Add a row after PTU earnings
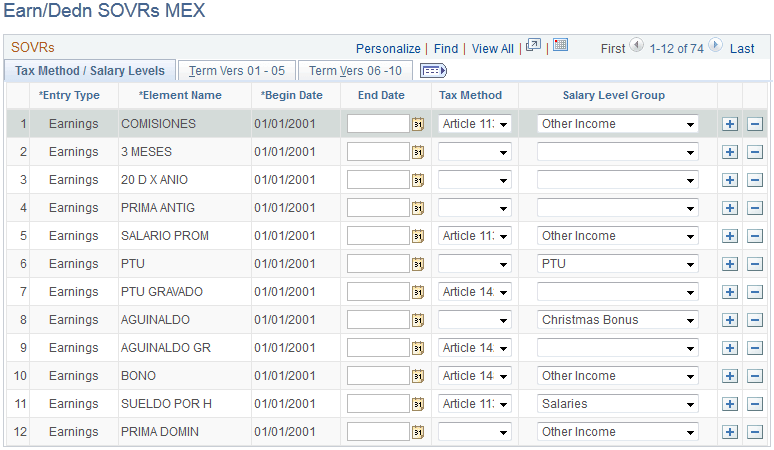The image size is (774, 450). [730, 264]
